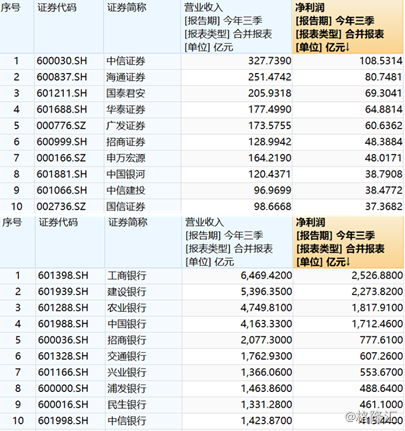Select stock code 000166.SZ

tap(61, 158)
